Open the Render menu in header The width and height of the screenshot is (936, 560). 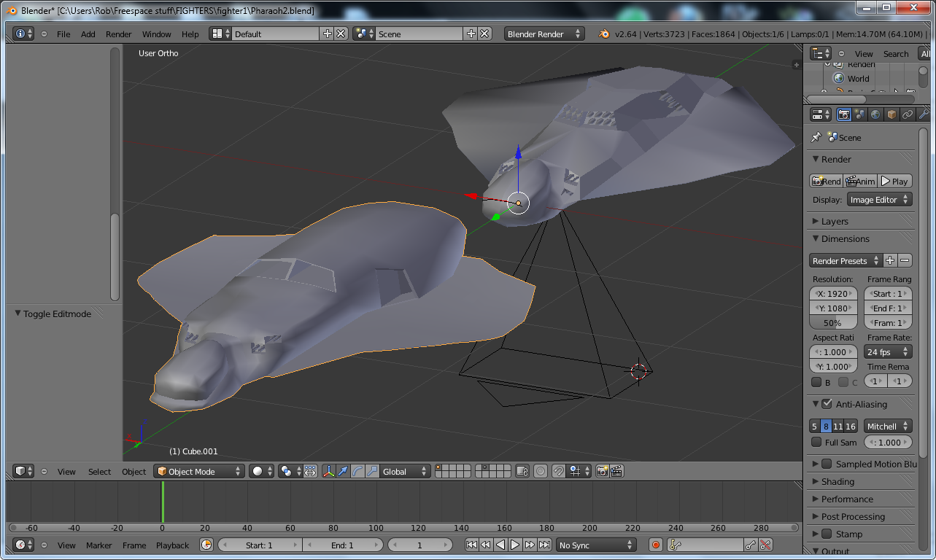pyautogui.click(x=119, y=34)
